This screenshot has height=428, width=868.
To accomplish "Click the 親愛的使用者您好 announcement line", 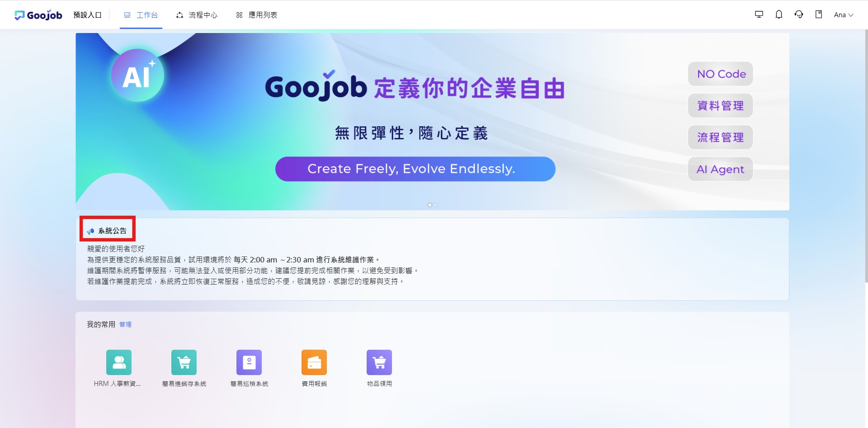I will (x=116, y=249).
